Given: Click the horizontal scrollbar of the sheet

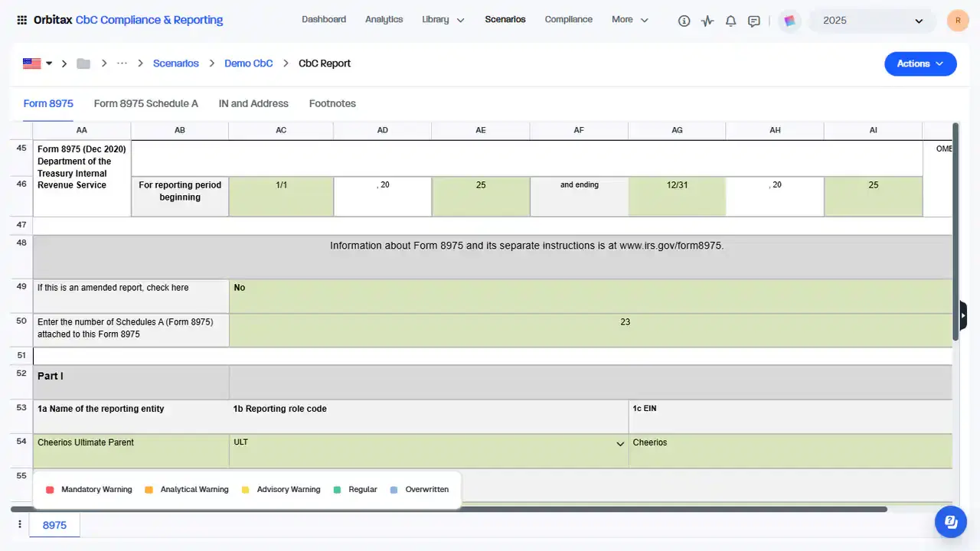Looking at the screenshot, I should (x=449, y=509).
